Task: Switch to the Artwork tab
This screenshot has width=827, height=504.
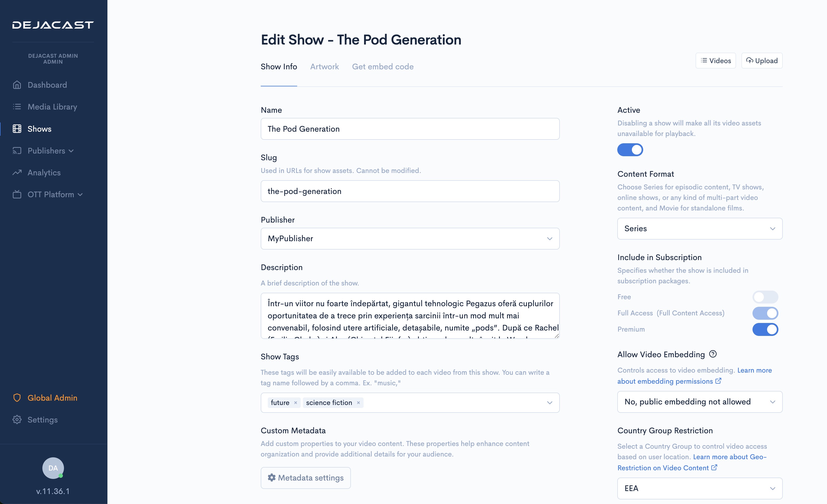Action: [324, 66]
